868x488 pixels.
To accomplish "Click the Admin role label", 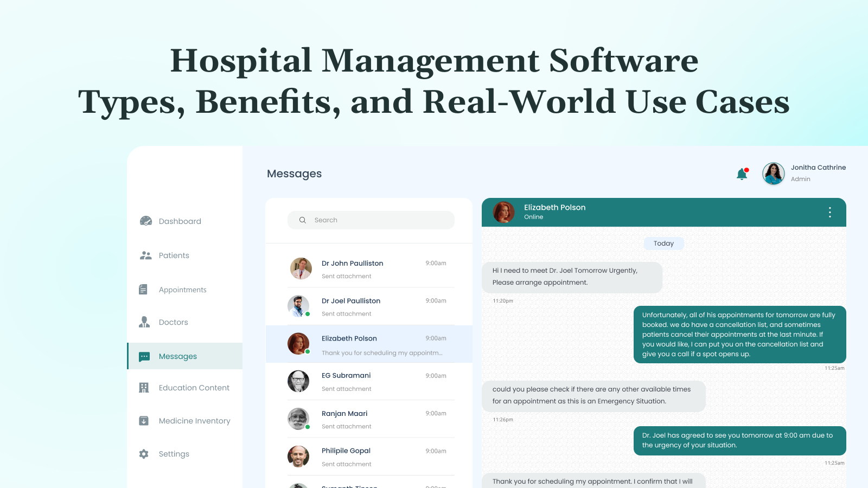I will tap(800, 179).
